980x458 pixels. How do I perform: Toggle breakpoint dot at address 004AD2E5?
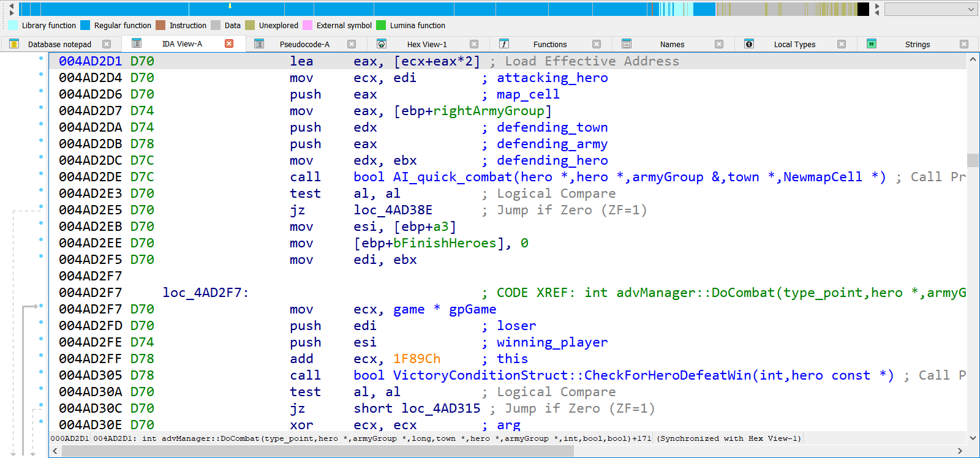pos(41,206)
